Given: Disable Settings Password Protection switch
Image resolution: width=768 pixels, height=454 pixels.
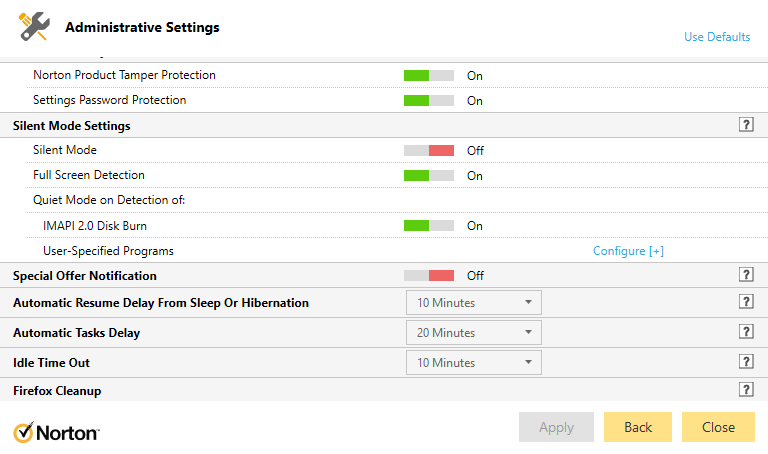Looking at the screenshot, I should pyautogui.click(x=428, y=100).
